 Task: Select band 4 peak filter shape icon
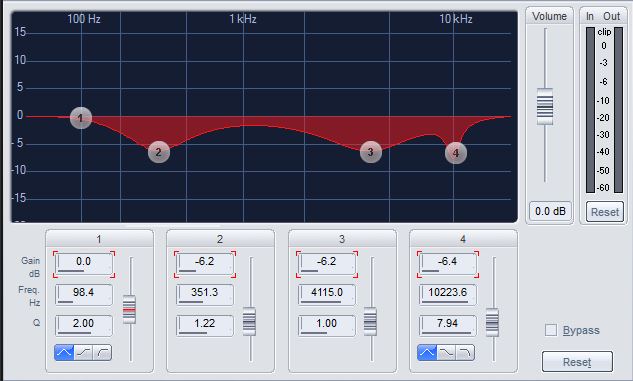point(427,353)
